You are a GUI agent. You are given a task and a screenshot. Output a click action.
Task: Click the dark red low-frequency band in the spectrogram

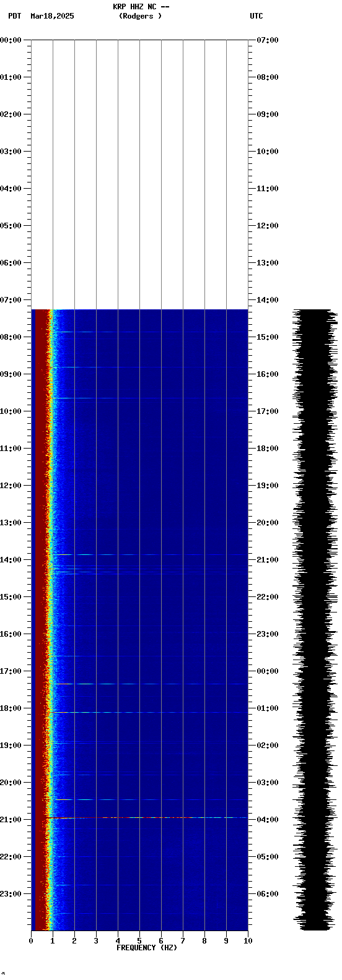[x=40, y=619]
